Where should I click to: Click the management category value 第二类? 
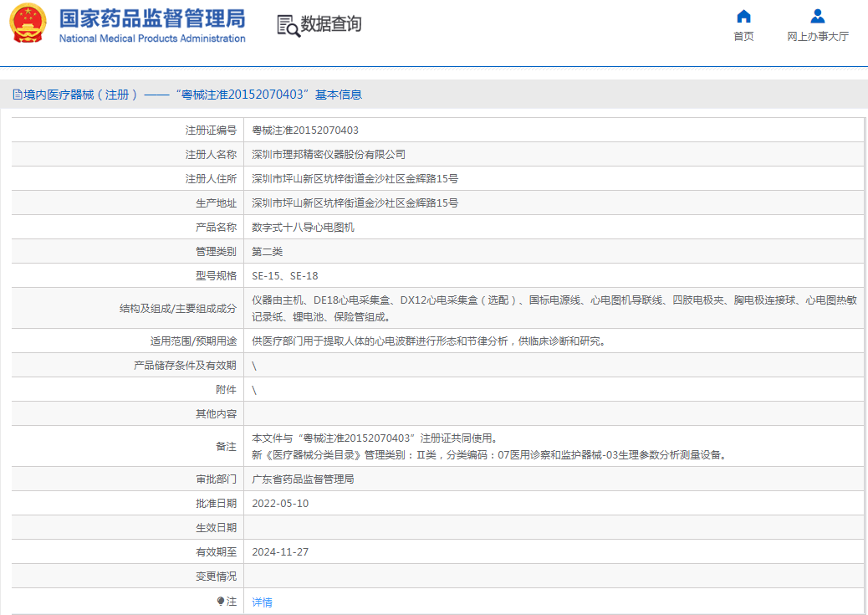point(268,252)
